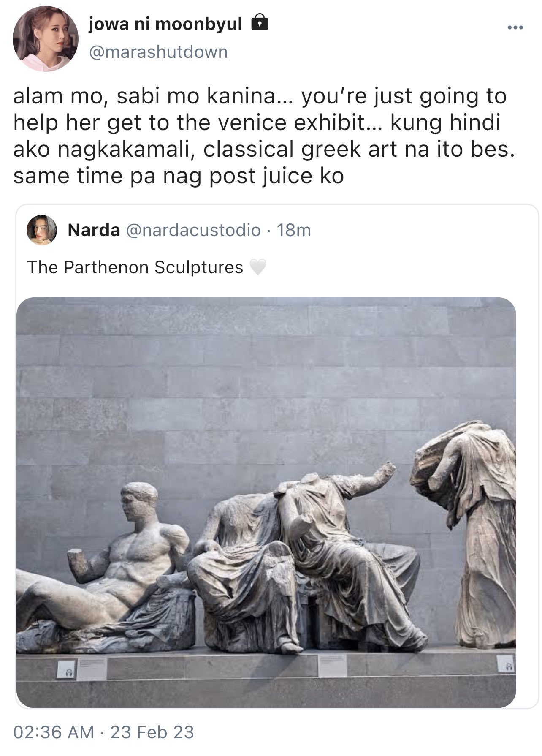Tap the white heart emoji in quoted tweet

(x=258, y=267)
